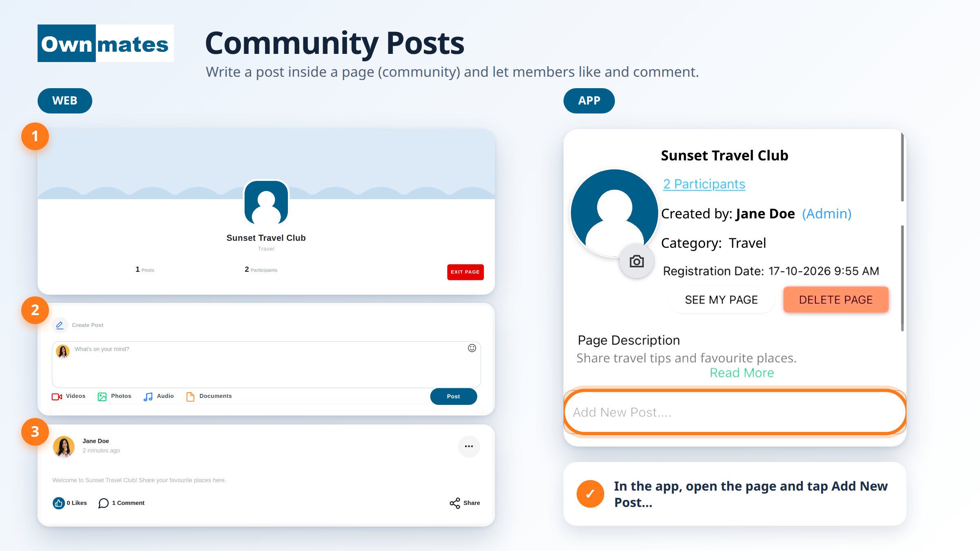This screenshot has width=980, height=551.
Task: Submit with the Post button
Action: [453, 397]
